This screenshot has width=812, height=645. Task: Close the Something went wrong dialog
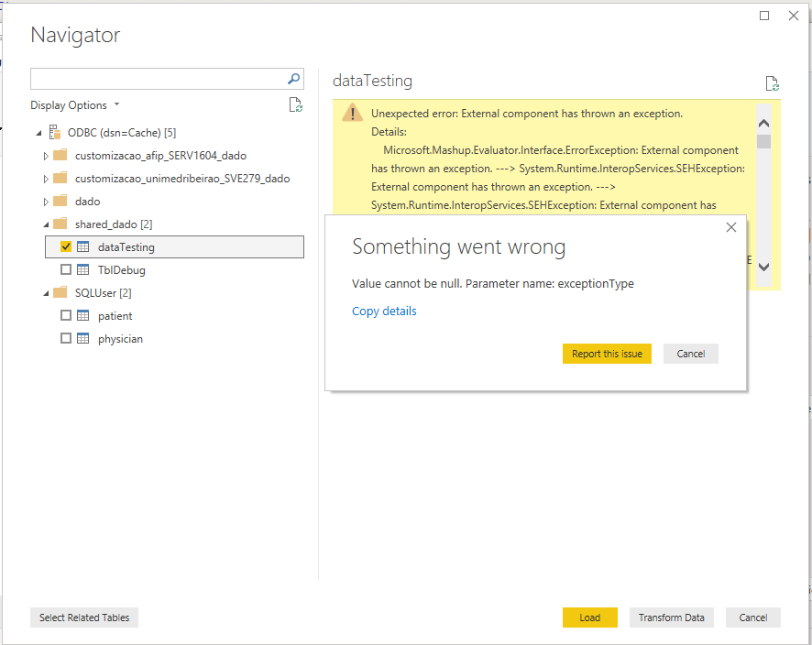pos(731,227)
